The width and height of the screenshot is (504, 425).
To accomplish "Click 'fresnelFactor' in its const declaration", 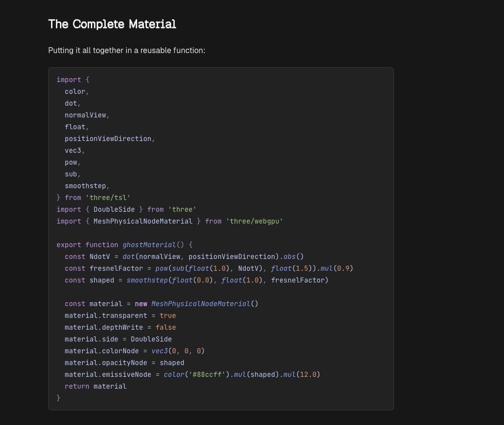I will click(x=116, y=268).
